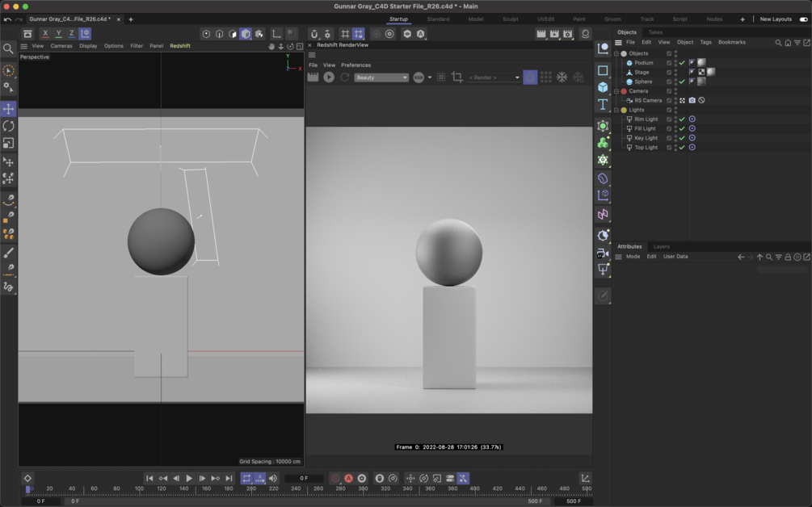This screenshot has width=812, height=507.
Task: Switch to the Takes tab
Action: tap(655, 32)
